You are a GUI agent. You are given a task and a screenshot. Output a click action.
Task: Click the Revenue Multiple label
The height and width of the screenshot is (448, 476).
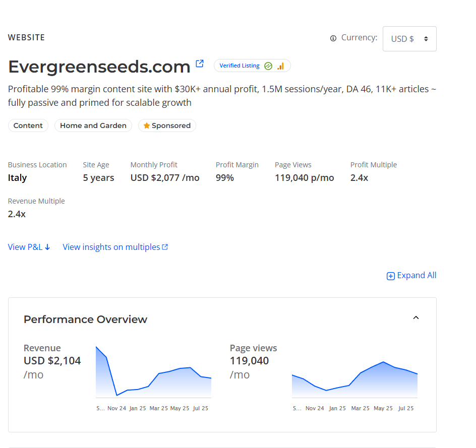click(x=36, y=201)
